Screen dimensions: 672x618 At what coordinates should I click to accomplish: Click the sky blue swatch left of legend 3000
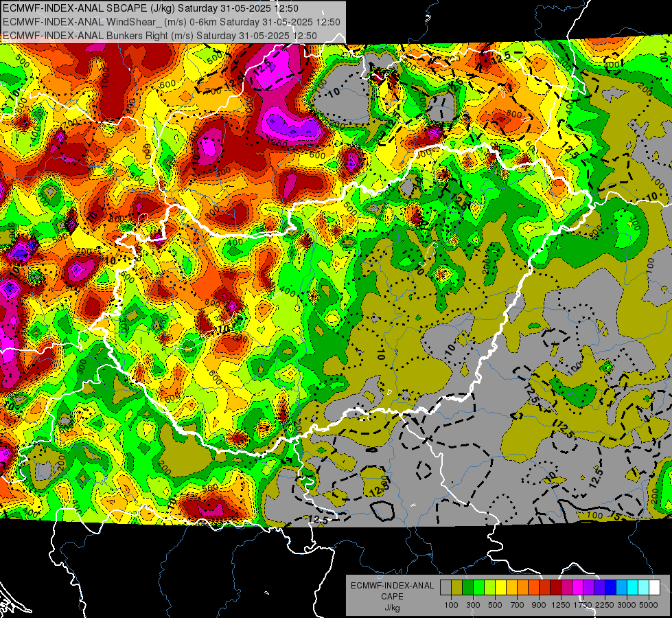click(622, 587)
